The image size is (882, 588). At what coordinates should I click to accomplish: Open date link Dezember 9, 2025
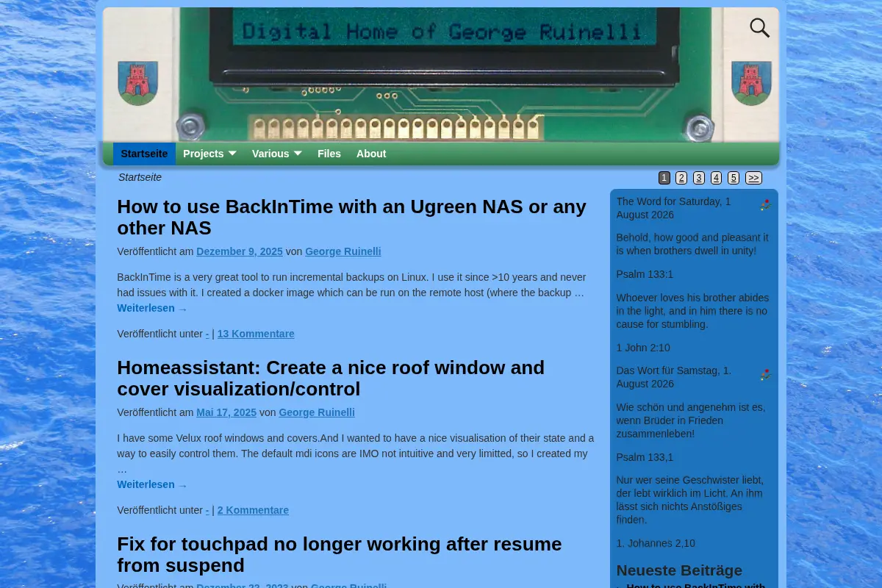240,251
